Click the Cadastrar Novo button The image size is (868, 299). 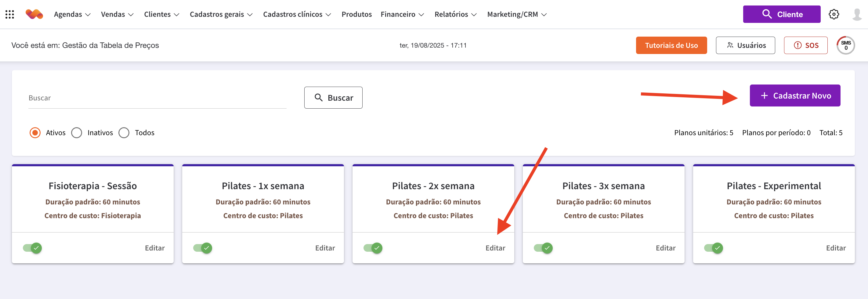click(794, 95)
